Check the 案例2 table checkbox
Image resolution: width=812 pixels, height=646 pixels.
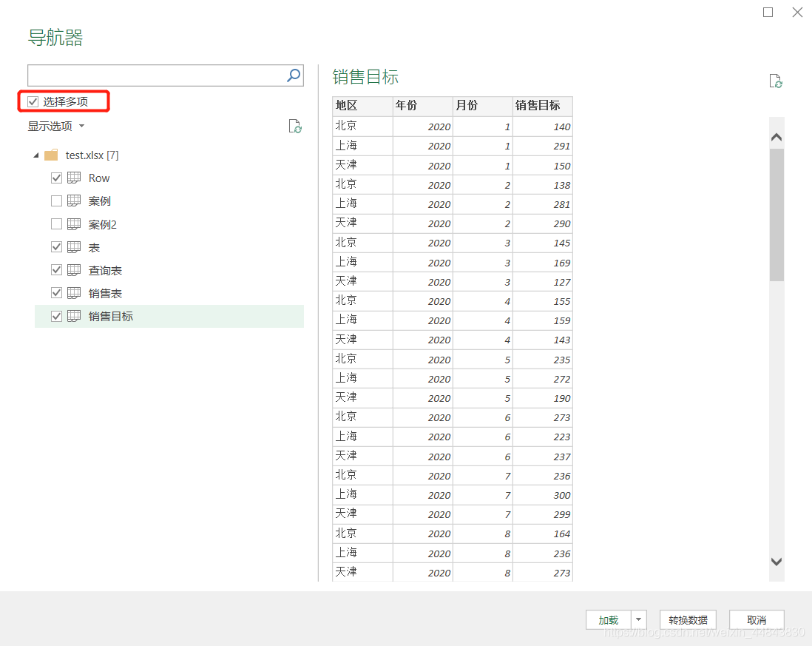[56, 223]
